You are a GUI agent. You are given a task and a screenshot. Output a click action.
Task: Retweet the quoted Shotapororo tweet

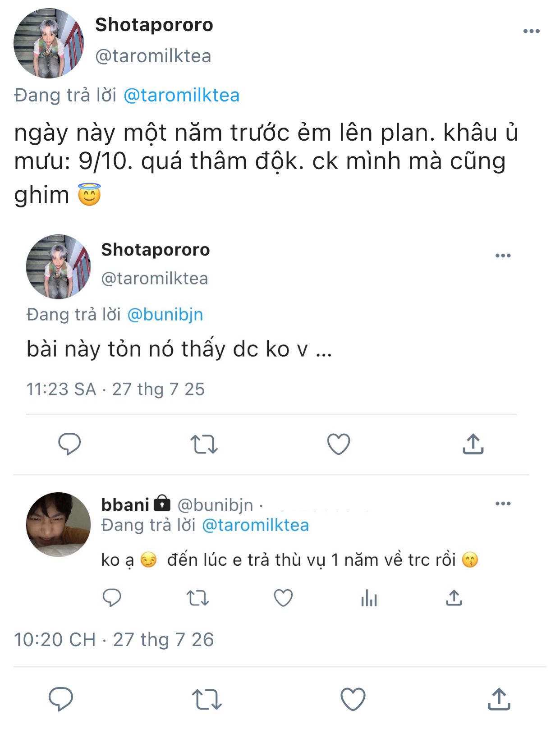pyautogui.click(x=204, y=444)
